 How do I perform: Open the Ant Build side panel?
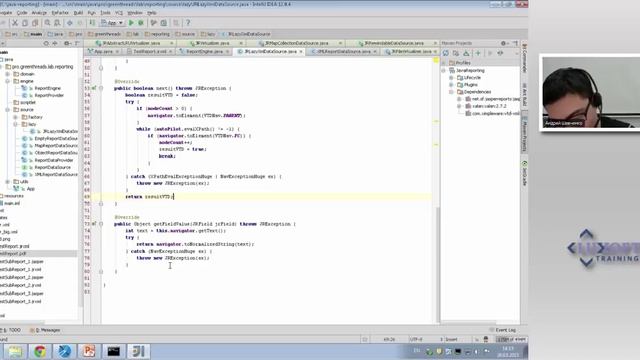point(524,95)
